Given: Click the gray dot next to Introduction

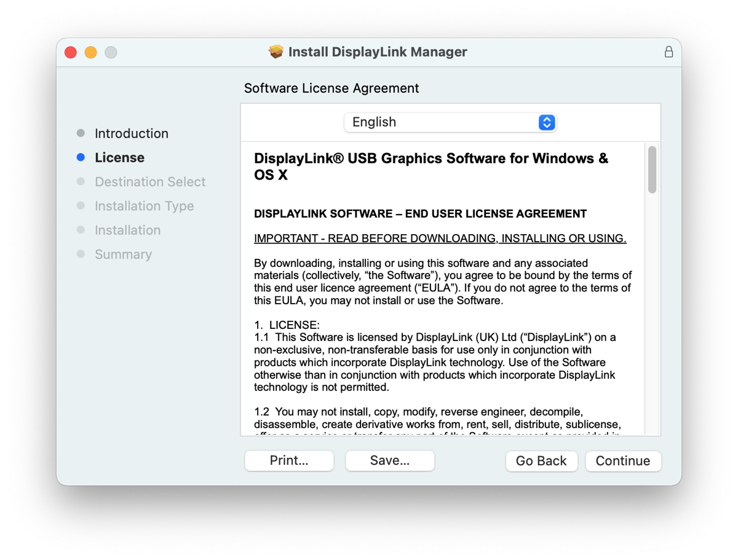Looking at the screenshot, I should (x=81, y=133).
